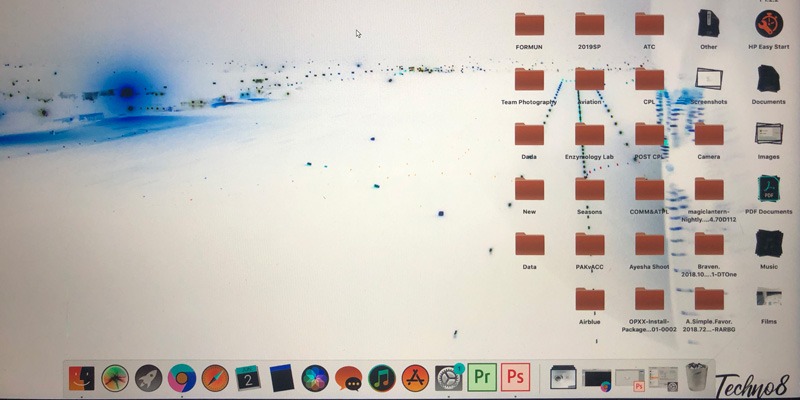Select the Aviation folder

pyautogui.click(x=589, y=79)
